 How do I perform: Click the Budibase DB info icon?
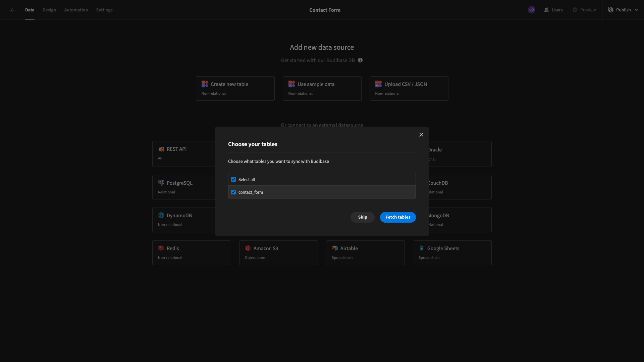coord(360,60)
